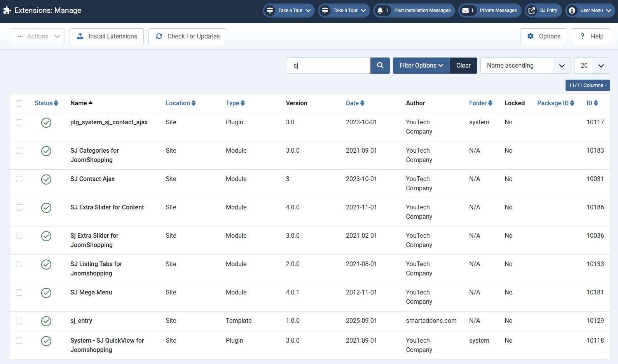Image resolution: width=618 pixels, height=364 pixels.
Task: Expand the Name ascending sort dropdown
Action: click(525, 66)
